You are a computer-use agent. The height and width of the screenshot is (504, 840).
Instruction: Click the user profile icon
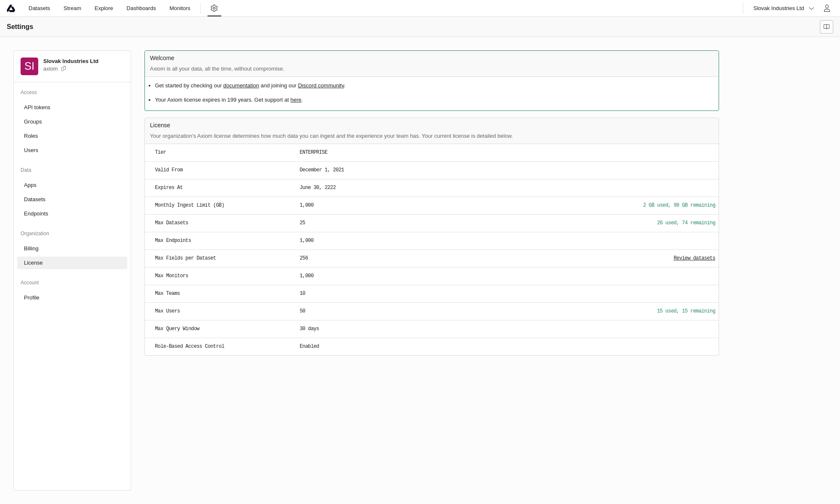(827, 8)
